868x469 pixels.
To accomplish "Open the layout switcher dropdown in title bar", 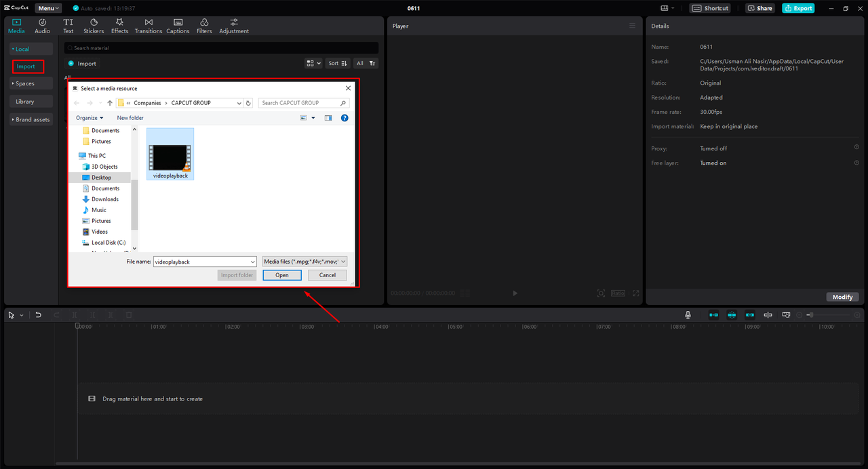I will click(x=668, y=8).
